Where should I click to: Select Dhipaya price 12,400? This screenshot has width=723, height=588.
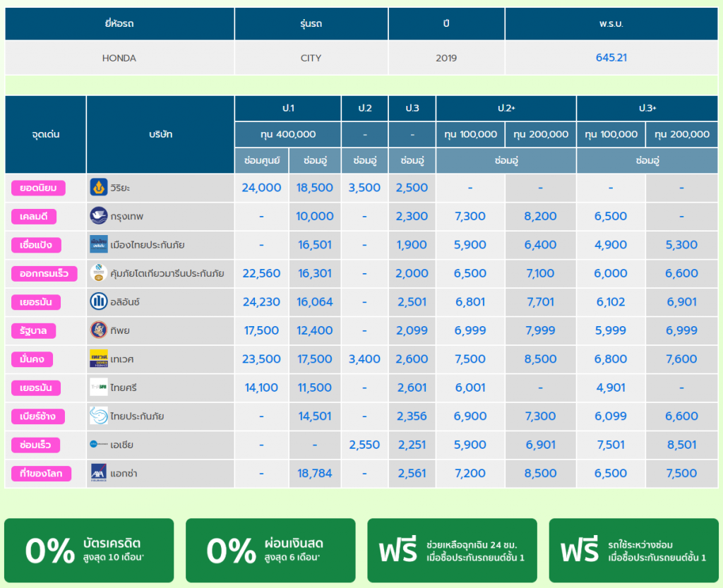coord(314,330)
